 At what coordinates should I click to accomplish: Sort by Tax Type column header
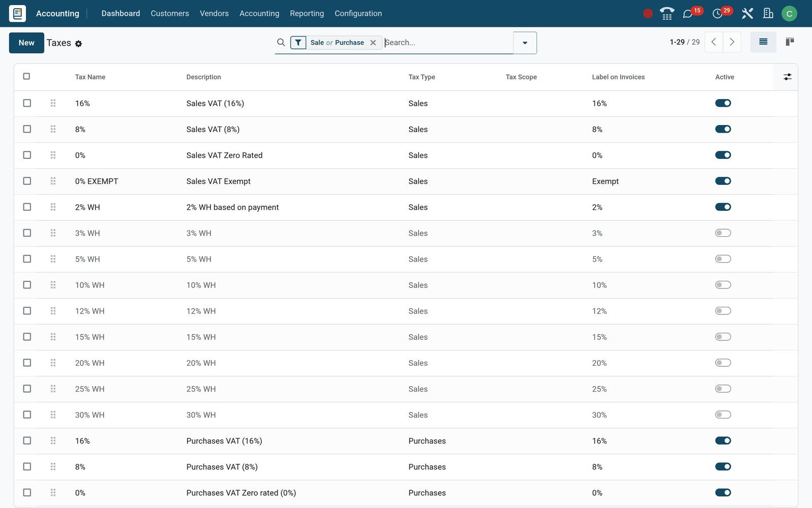[x=422, y=77]
